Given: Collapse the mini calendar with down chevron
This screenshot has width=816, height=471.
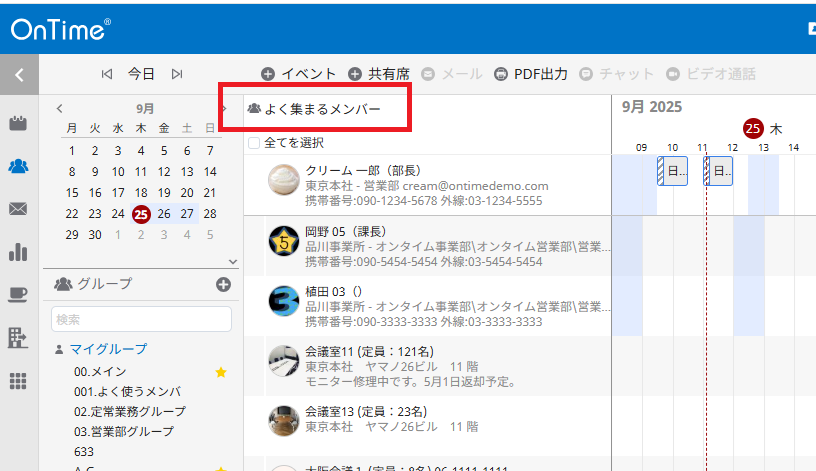Looking at the screenshot, I should pyautogui.click(x=233, y=261).
